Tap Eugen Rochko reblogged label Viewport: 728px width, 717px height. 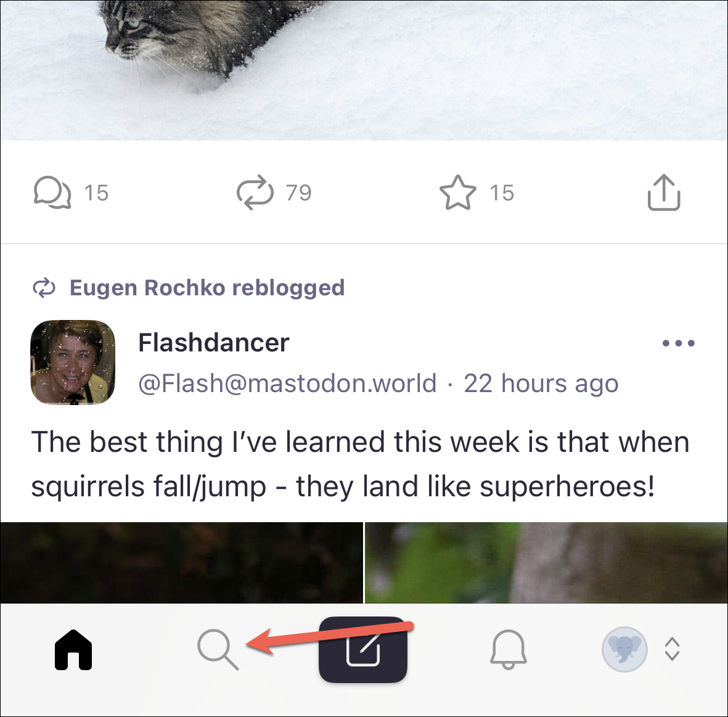coord(207,287)
